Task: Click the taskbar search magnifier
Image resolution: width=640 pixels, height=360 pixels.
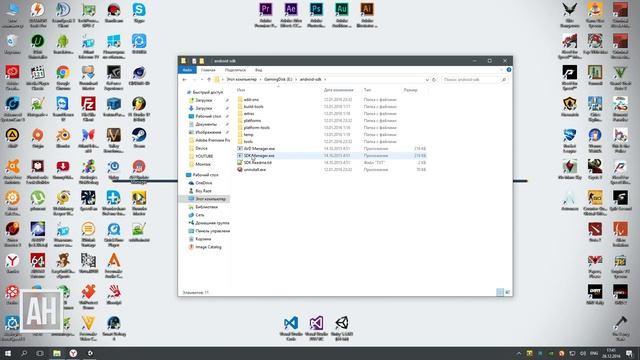Action: 24,353
